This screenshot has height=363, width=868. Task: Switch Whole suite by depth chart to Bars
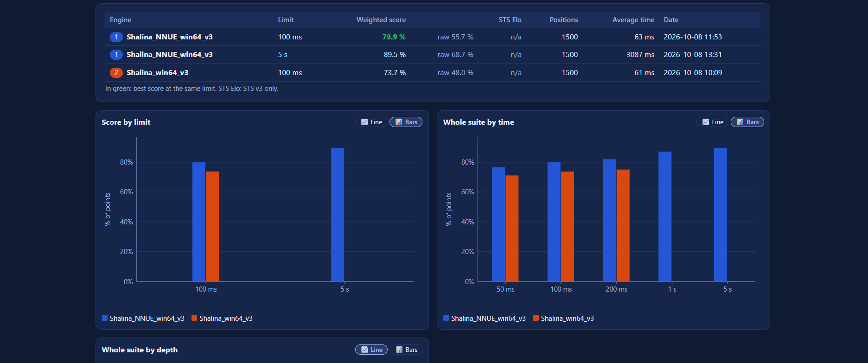click(x=407, y=350)
